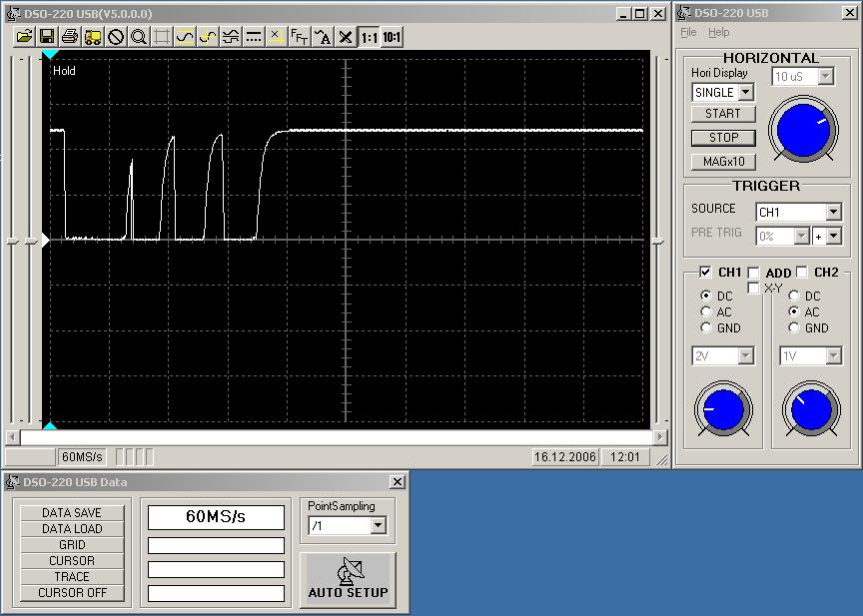The width and height of the screenshot is (863, 616).
Task: Click the magnifying glass zoom icon
Action: pos(139,37)
